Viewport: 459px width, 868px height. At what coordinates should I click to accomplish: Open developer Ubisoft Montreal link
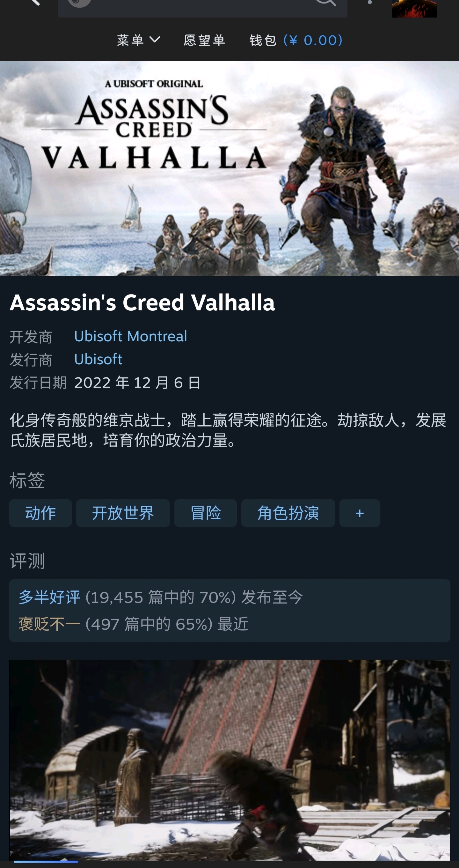pyautogui.click(x=131, y=336)
